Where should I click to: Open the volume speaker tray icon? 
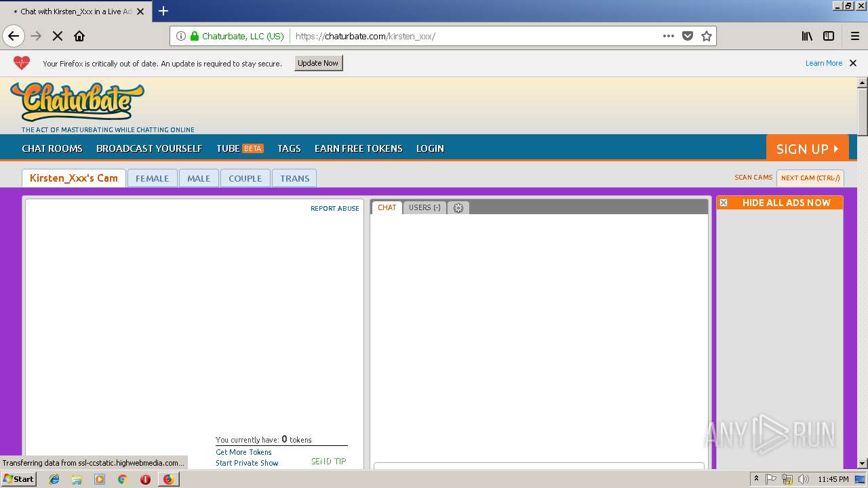tap(804, 479)
